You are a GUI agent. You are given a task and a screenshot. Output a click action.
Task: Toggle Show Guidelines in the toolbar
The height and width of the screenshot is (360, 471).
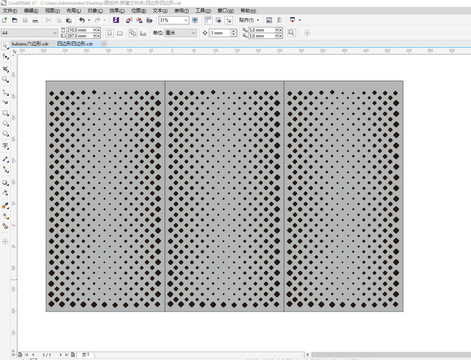tap(229, 20)
